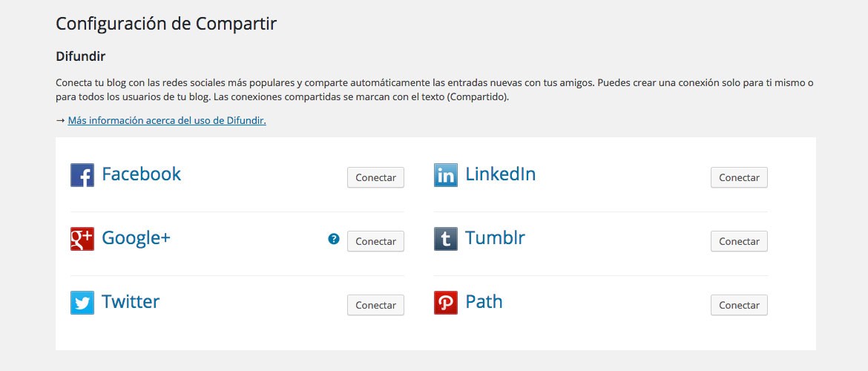The width and height of the screenshot is (868, 371).
Task: Click the Google+ service name text
Action: pyautogui.click(x=136, y=238)
